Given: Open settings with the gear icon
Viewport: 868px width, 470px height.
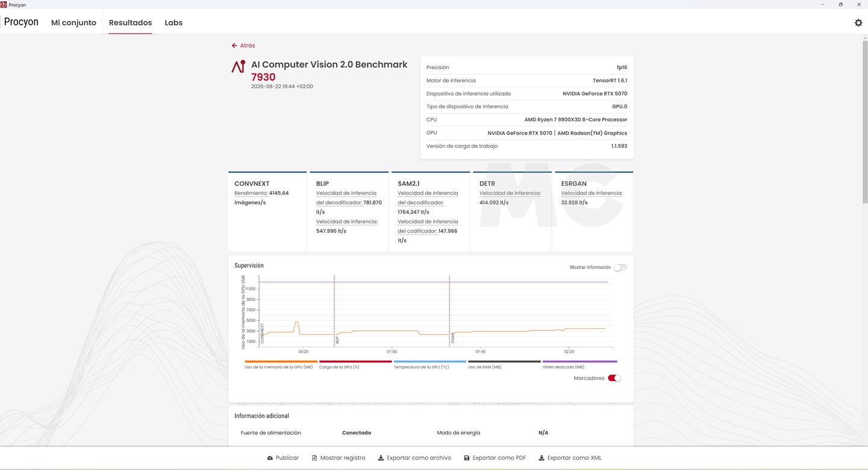Looking at the screenshot, I should pyautogui.click(x=858, y=23).
